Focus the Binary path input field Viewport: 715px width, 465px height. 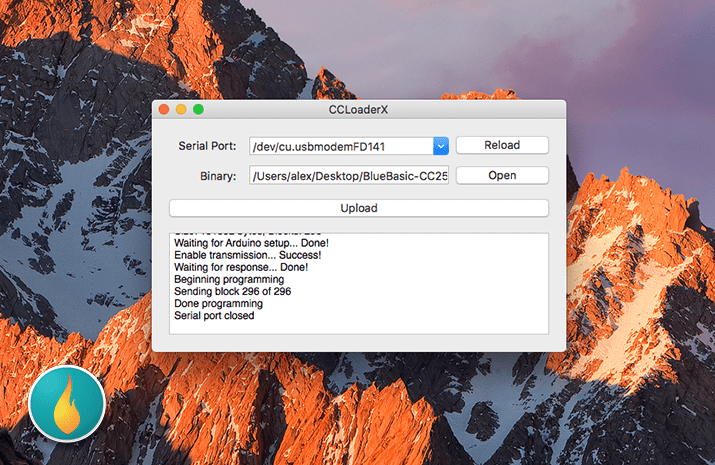349,176
